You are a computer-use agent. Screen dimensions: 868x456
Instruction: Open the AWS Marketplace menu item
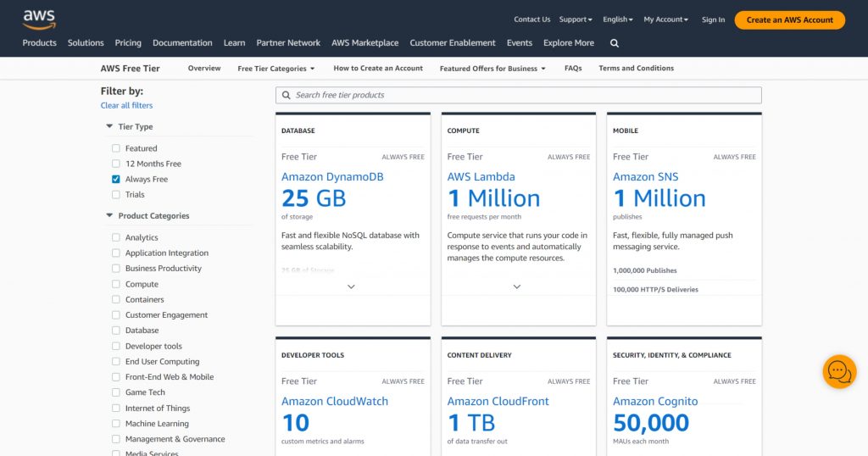[364, 42]
